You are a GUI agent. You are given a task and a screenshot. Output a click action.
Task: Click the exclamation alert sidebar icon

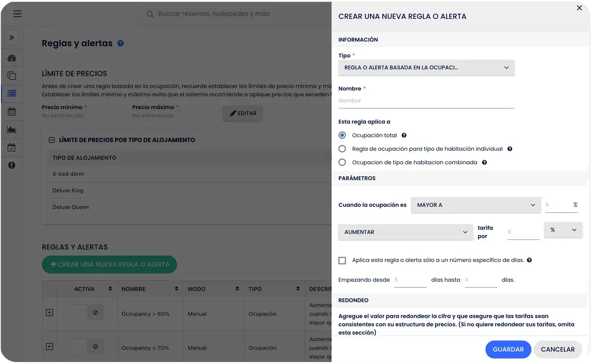point(12,165)
